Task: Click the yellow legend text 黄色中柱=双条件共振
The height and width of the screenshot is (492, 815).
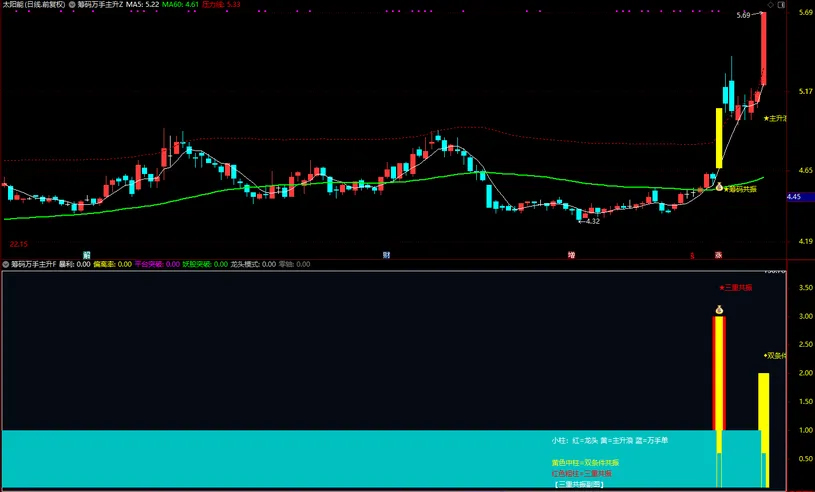Action: (585, 463)
